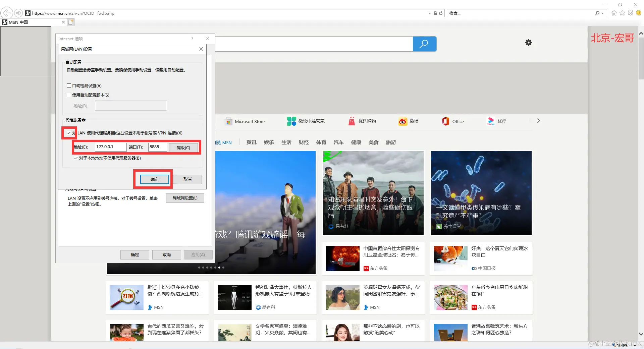The image size is (644, 349).
Task: Toggle 对于本地地址不使用代理服务器(B) checkbox
Action: 76,158
